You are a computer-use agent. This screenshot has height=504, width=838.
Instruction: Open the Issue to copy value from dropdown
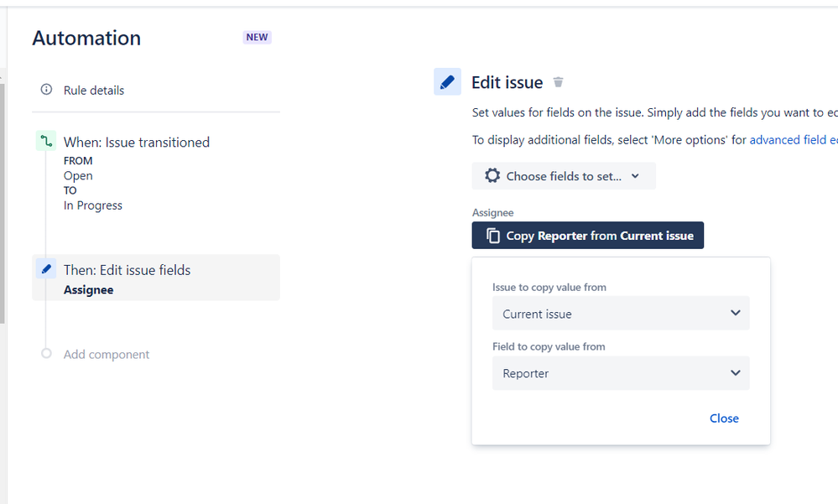tap(621, 313)
